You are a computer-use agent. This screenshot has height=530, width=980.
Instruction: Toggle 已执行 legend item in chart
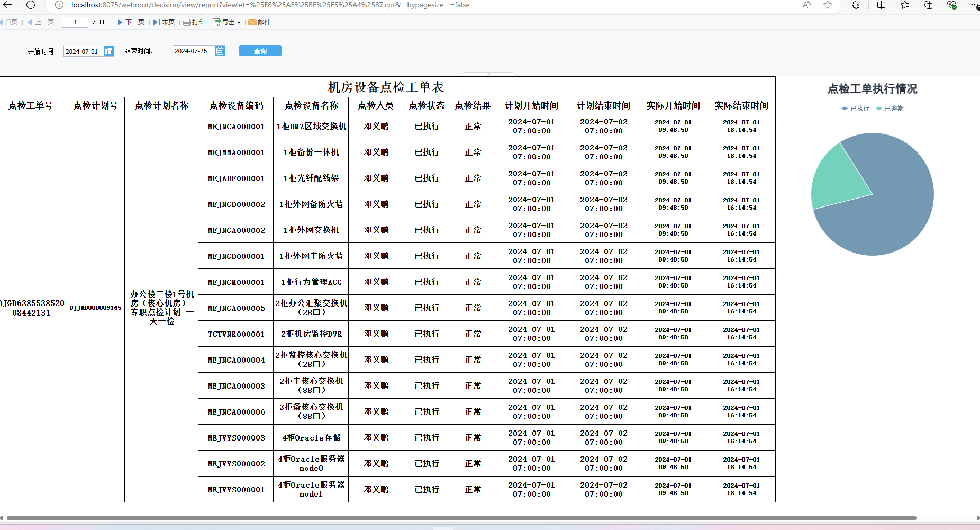855,109
